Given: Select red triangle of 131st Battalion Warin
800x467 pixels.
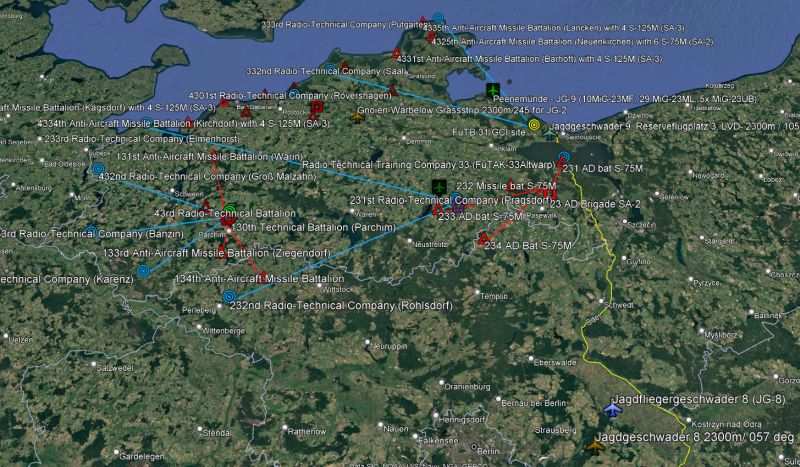Looking at the screenshot, I should click(214, 153).
